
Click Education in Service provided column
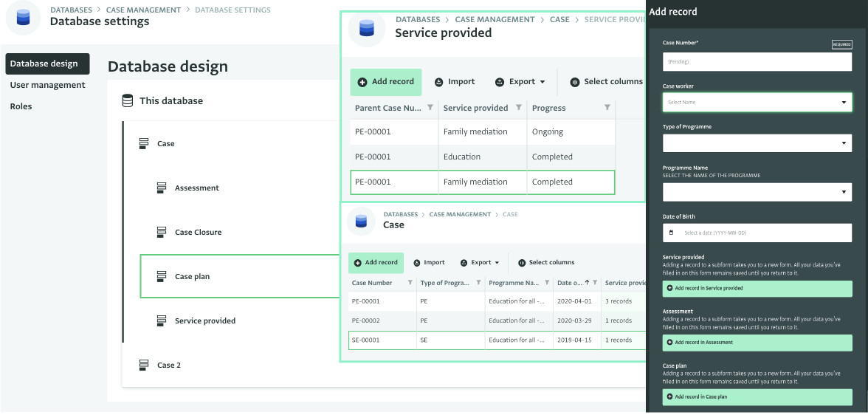coord(483,157)
